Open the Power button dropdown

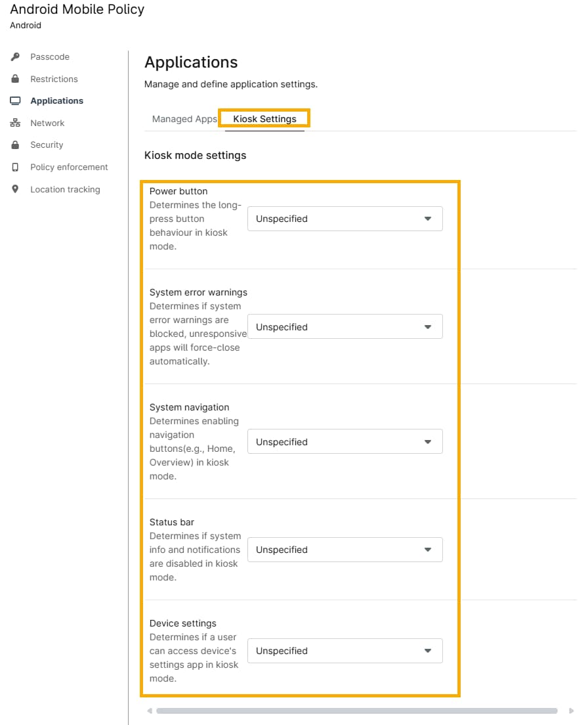(345, 219)
